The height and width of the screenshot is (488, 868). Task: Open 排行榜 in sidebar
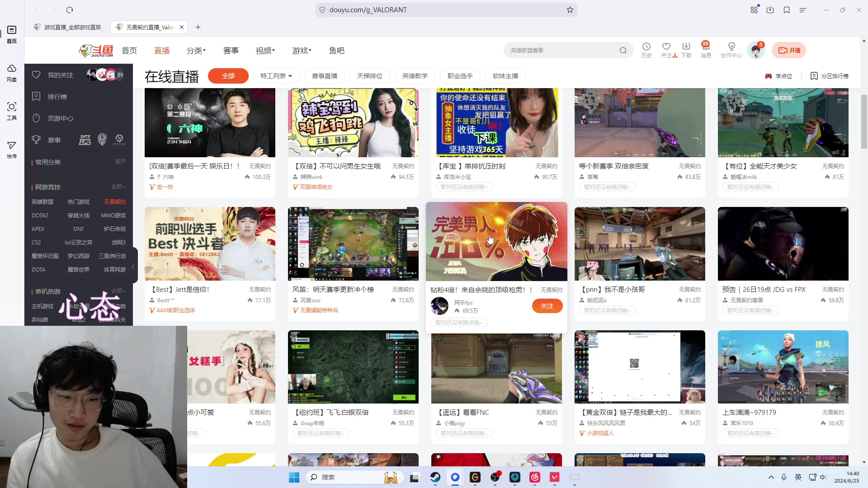coord(57,97)
